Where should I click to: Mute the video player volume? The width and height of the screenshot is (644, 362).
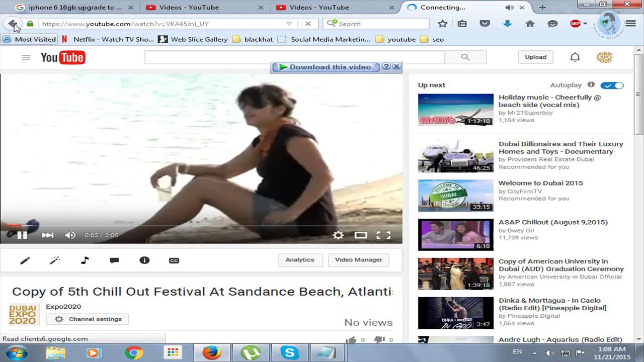[x=70, y=235]
